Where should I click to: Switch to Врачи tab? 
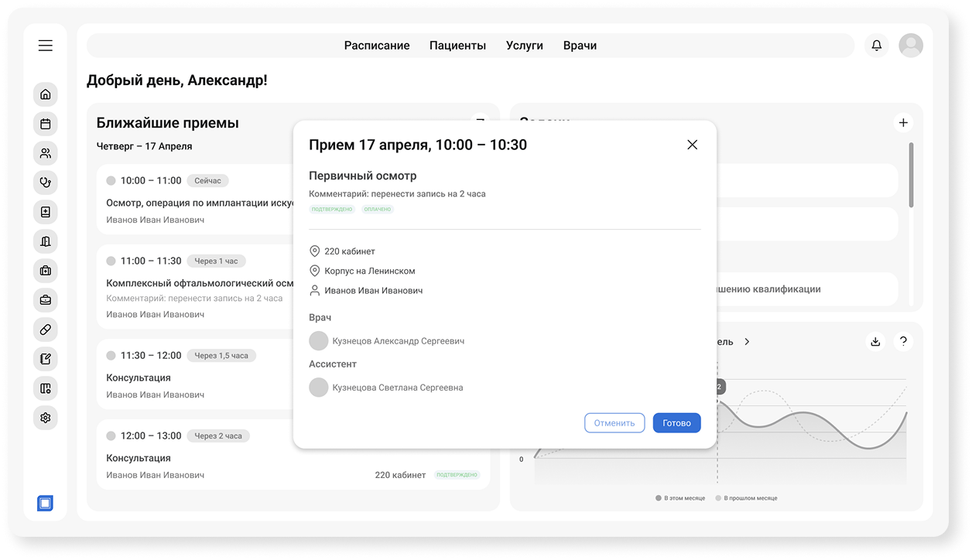(580, 46)
